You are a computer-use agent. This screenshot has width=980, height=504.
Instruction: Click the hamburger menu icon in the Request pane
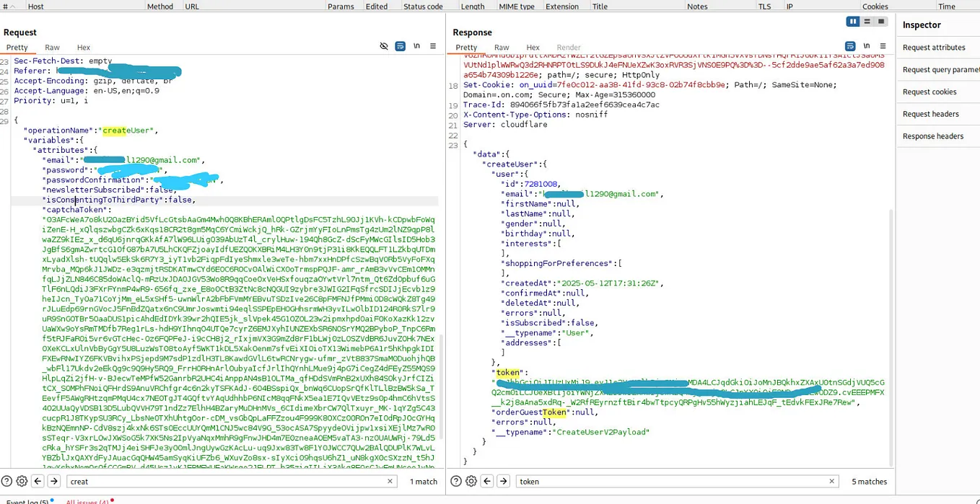[432, 45]
